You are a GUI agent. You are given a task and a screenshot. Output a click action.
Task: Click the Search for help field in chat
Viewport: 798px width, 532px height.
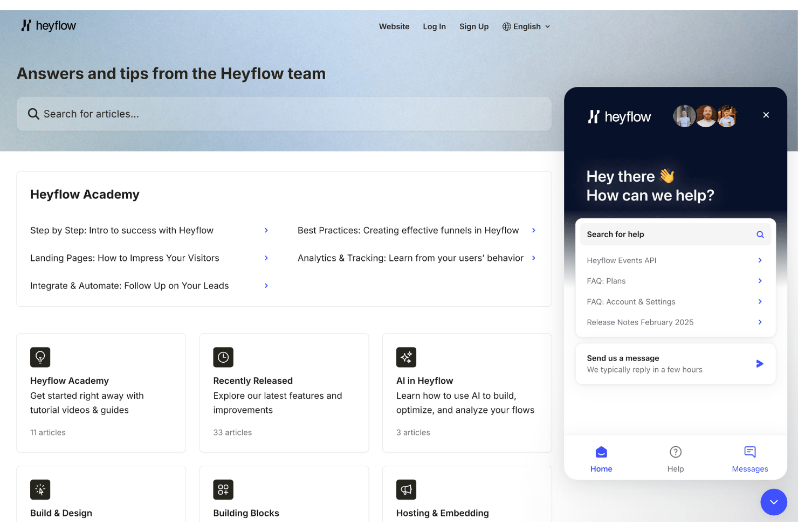tap(675, 234)
